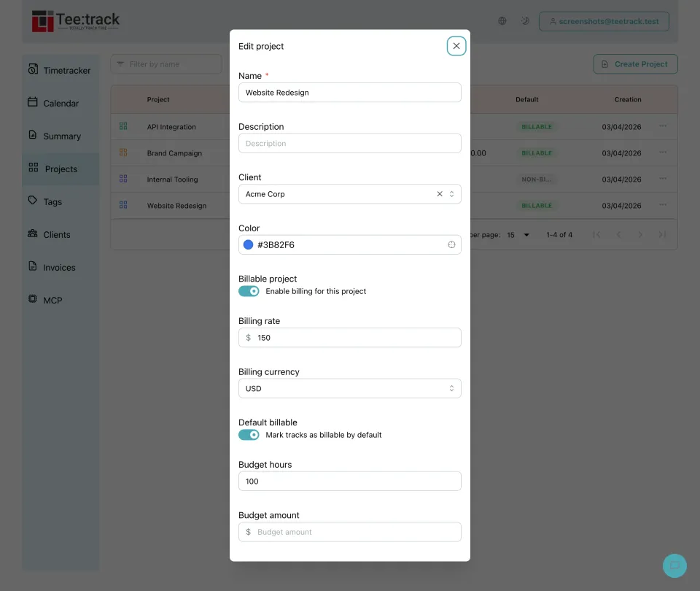
Task: Click the Name field with Website Redesign
Action: point(349,93)
